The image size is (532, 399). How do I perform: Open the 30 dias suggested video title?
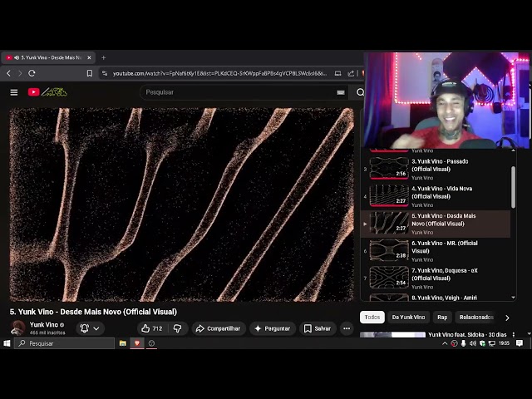coord(467,334)
